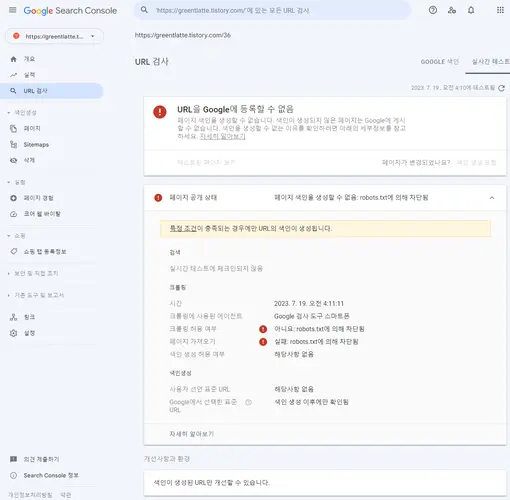
Task: Click the pages icon beside 페이지
Action: coord(13,129)
